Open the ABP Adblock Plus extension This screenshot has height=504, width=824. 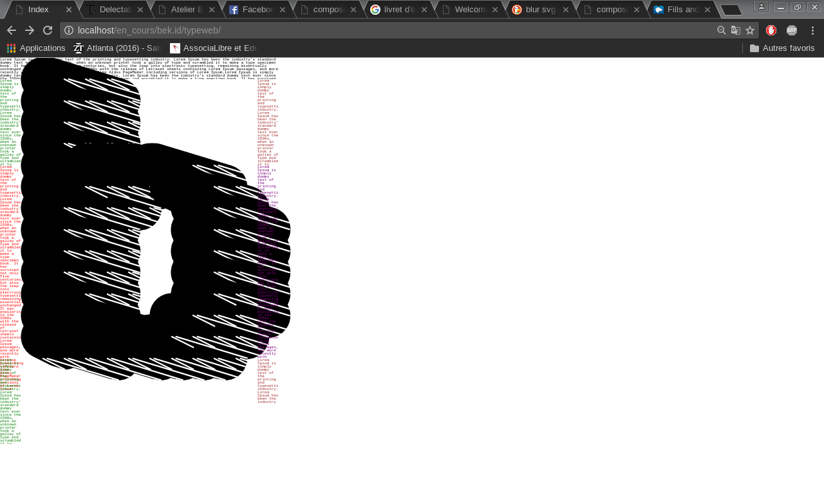792,30
